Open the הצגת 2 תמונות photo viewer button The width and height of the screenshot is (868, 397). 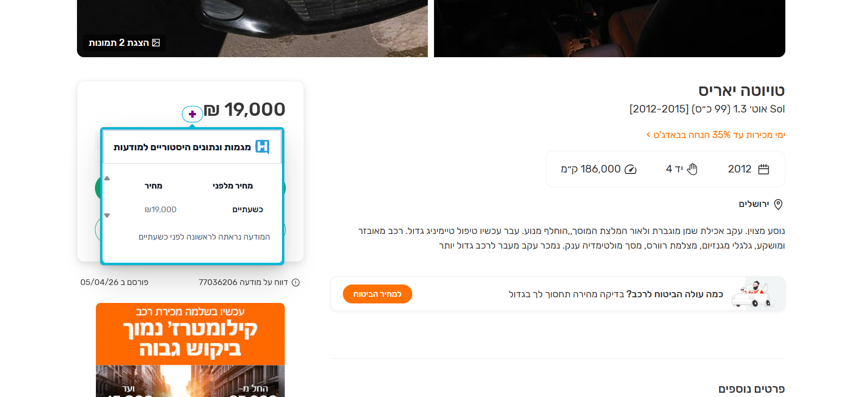124,43
